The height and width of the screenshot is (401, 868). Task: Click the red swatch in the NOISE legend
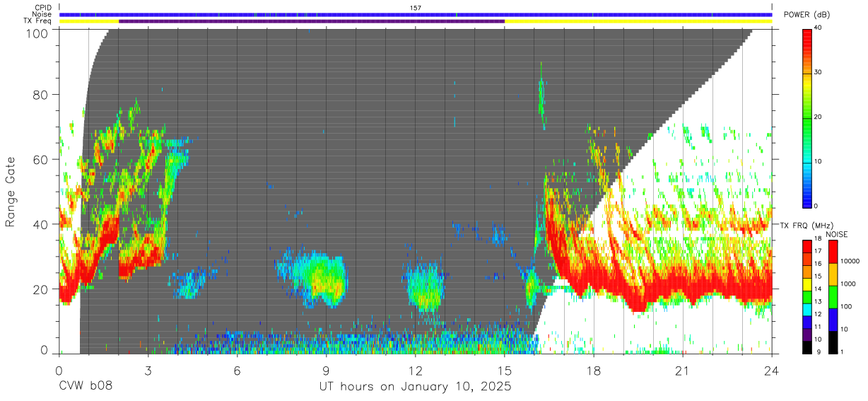click(x=833, y=251)
